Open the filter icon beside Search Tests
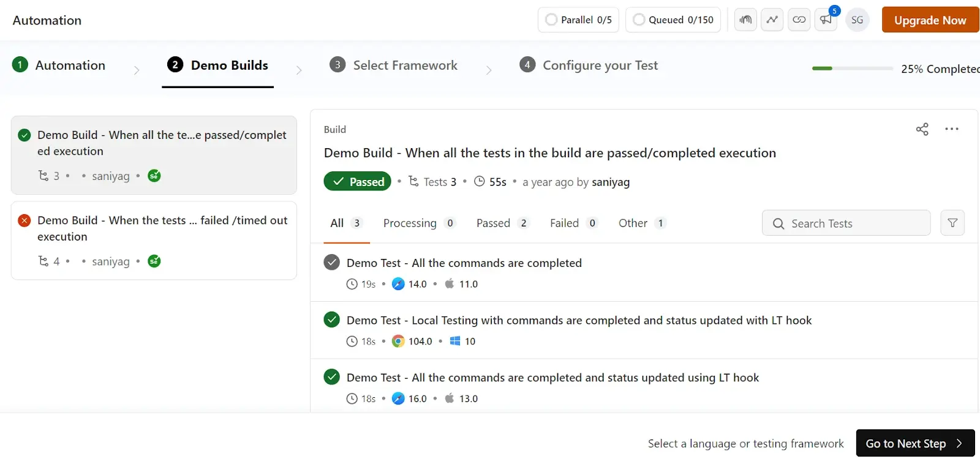Screen dimensions: 980x467 [952, 223]
